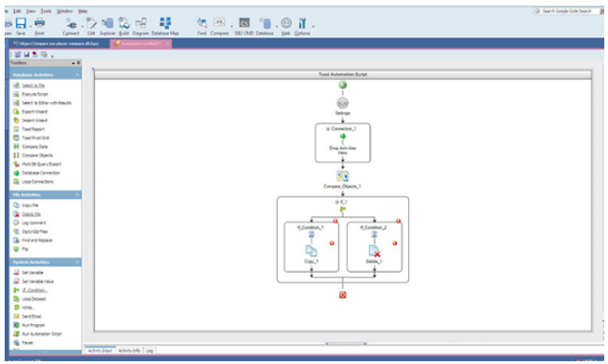The image size is (608, 364).
Task: Collapse the Database Activities section
Action: click(x=77, y=74)
